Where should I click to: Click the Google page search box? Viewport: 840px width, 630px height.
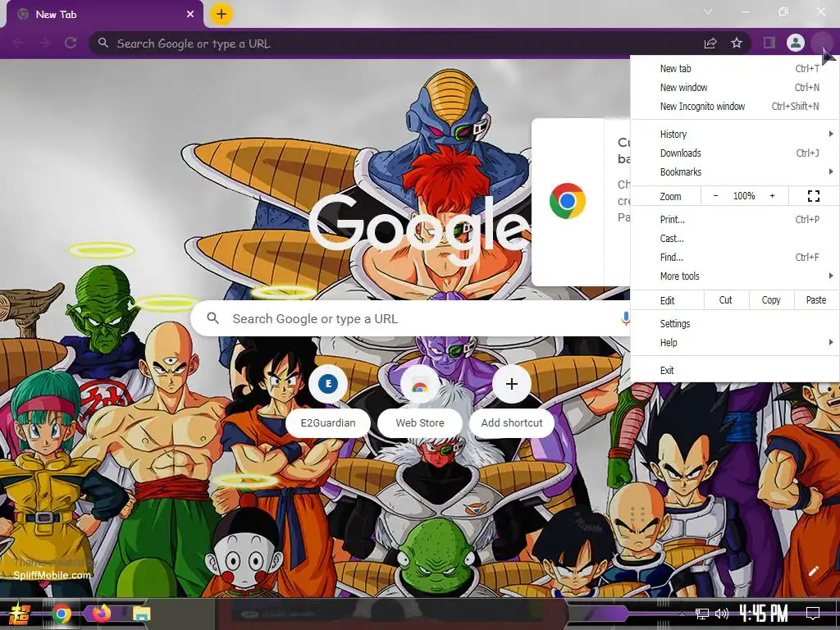[x=410, y=319]
